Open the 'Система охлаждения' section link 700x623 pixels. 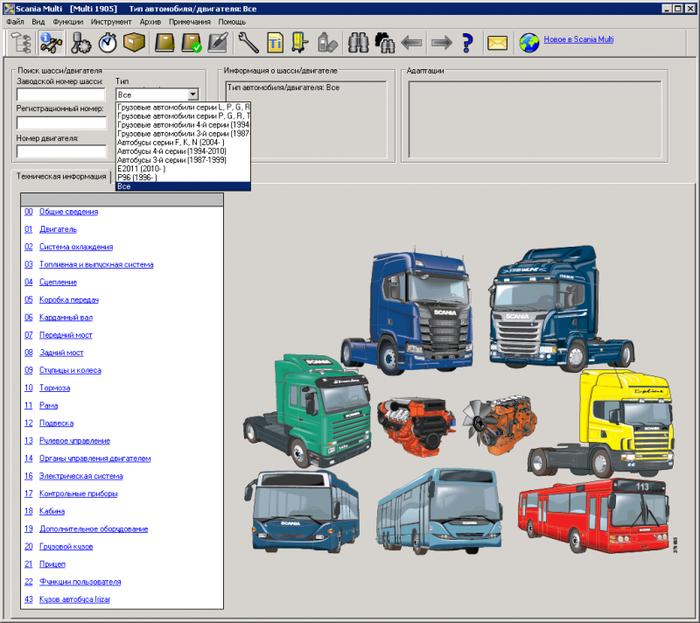pyautogui.click(x=75, y=247)
